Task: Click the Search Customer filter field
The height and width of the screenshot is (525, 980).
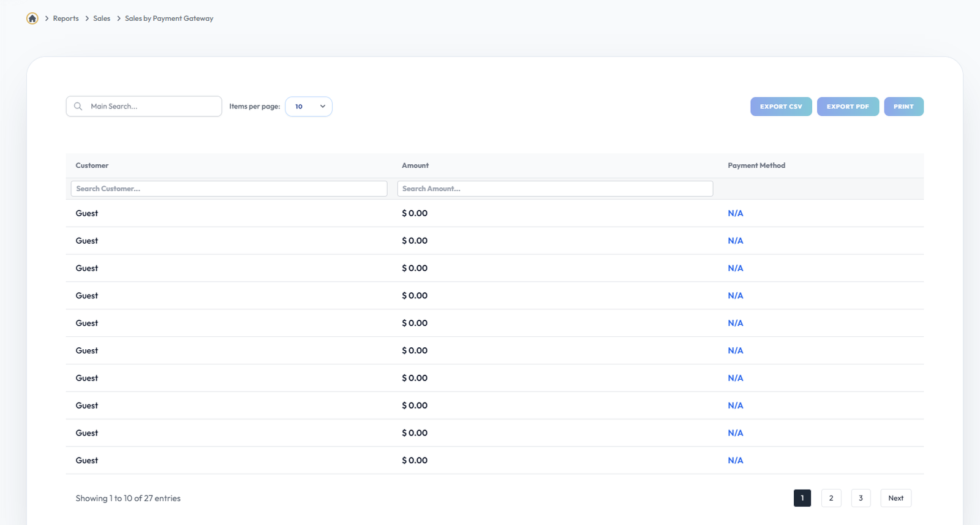Action: (x=229, y=189)
